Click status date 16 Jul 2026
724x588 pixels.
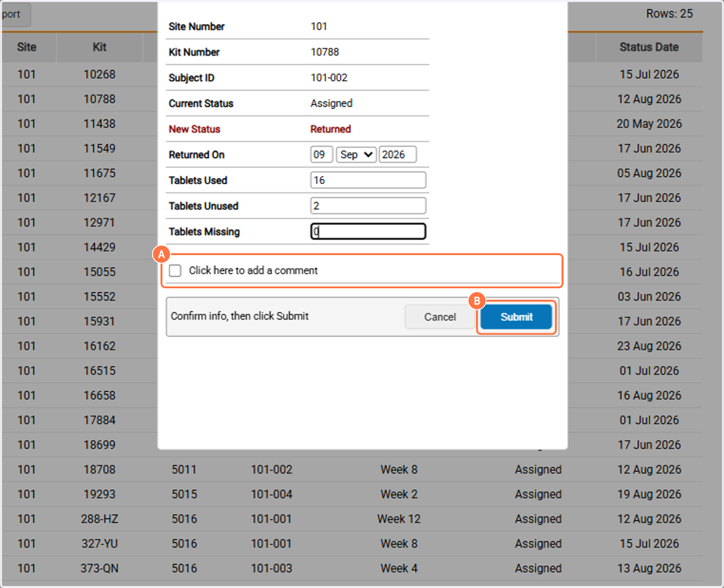click(649, 272)
